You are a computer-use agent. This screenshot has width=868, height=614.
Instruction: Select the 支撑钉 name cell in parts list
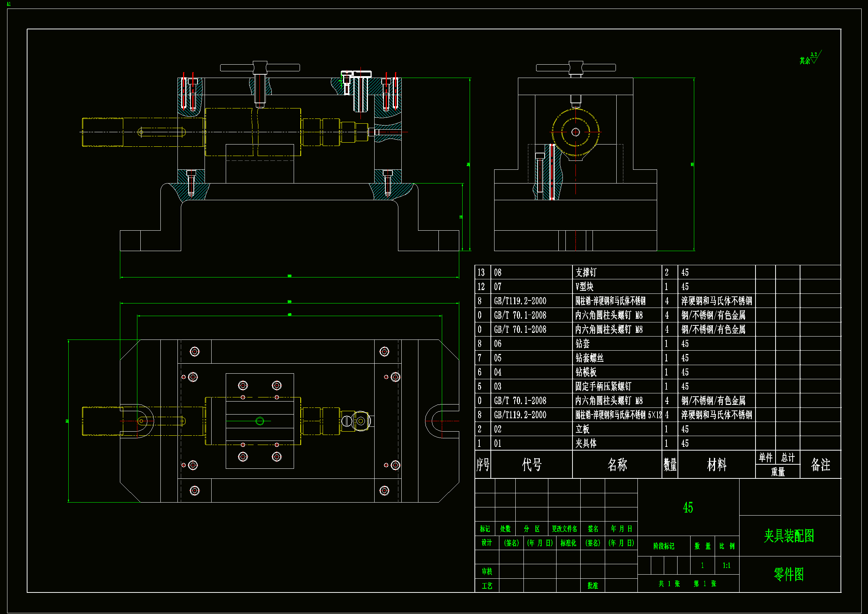point(585,272)
